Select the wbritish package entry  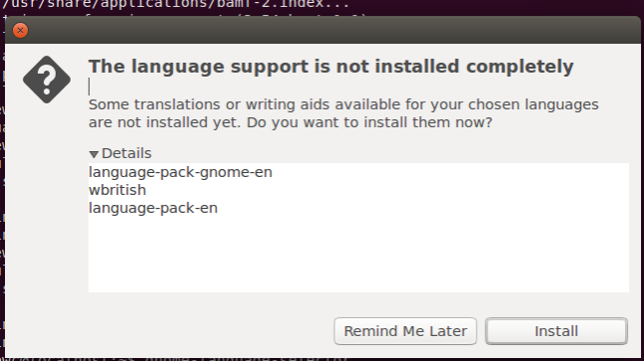pos(117,190)
